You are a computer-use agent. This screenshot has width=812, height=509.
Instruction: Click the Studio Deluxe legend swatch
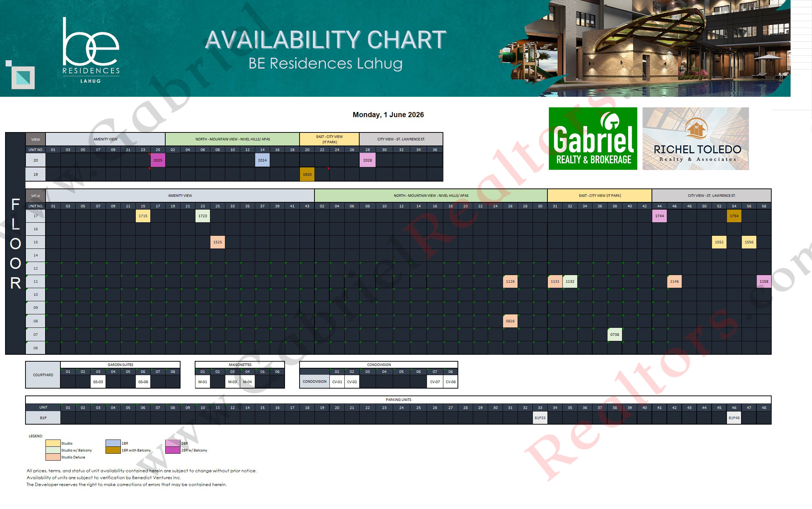[x=53, y=457]
